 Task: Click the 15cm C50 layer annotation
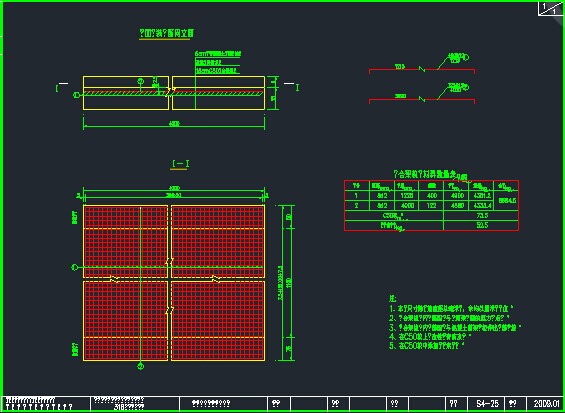(217, 71)
